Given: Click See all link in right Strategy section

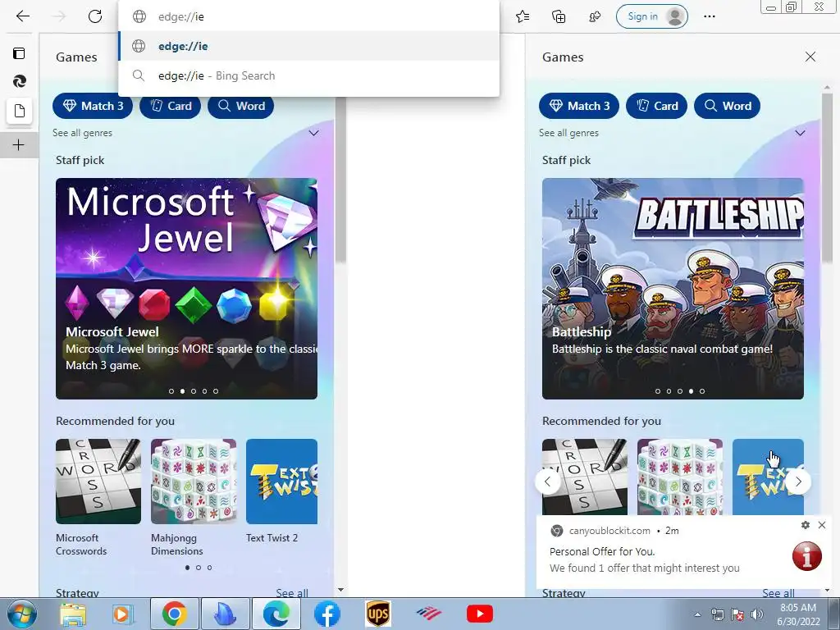Looking at the screenshot, I should pyautogui.click(x=778, y=593).
